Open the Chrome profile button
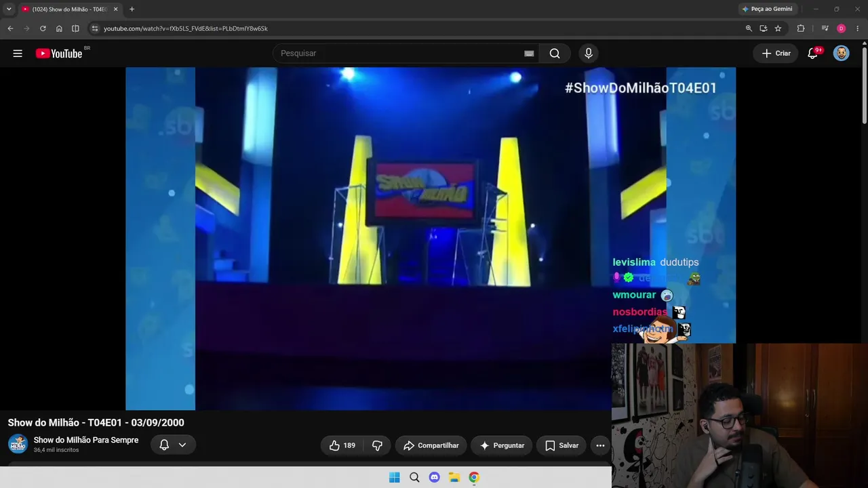 pyautogui.click(x=841, y=28)
